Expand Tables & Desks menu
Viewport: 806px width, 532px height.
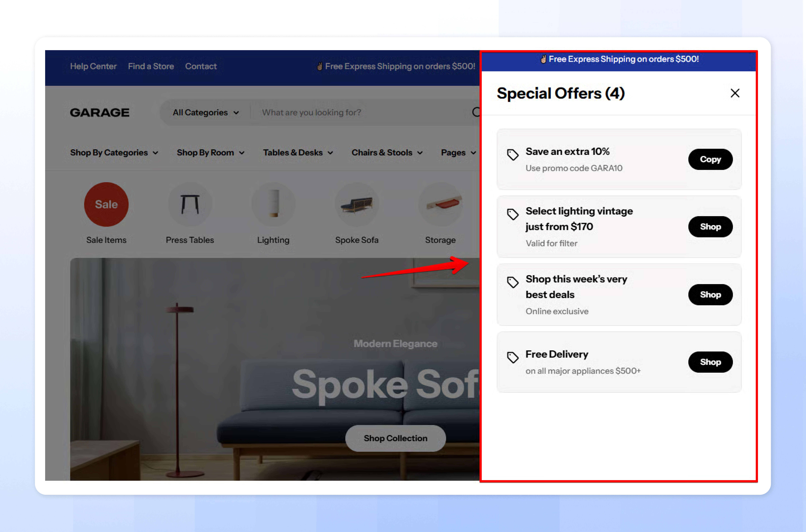click(298, 153)
